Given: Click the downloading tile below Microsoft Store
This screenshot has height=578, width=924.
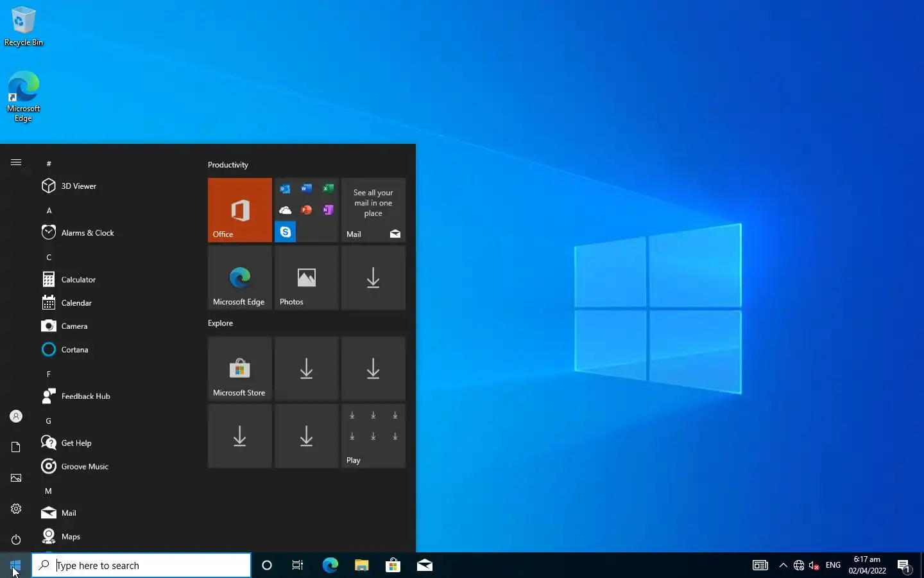Looking at the screenshot, I should 240,435.
